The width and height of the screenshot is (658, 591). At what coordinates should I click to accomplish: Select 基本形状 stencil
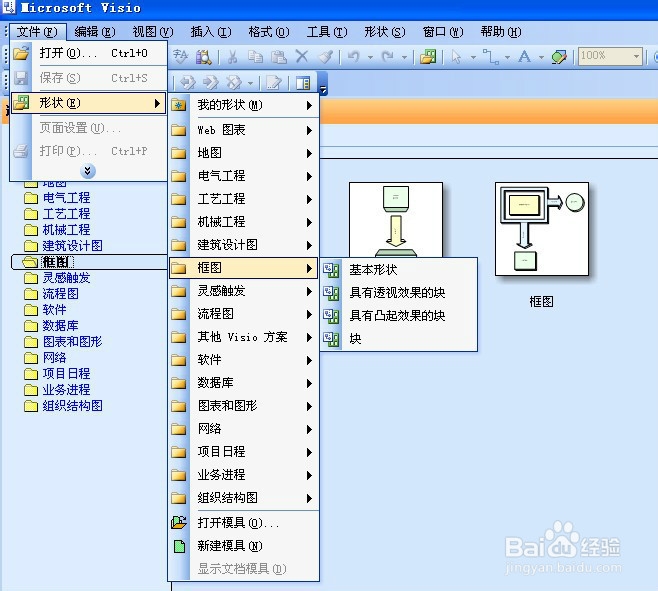[400, 270]
